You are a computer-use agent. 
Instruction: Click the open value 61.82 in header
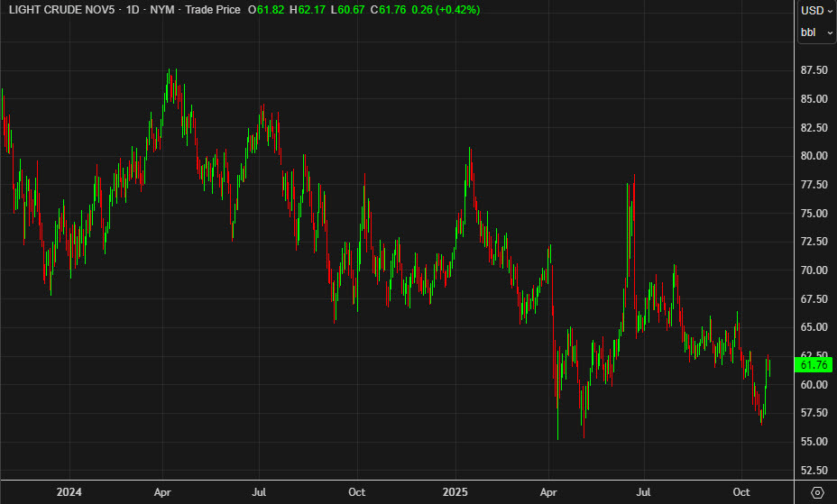[x=270, y=10]
